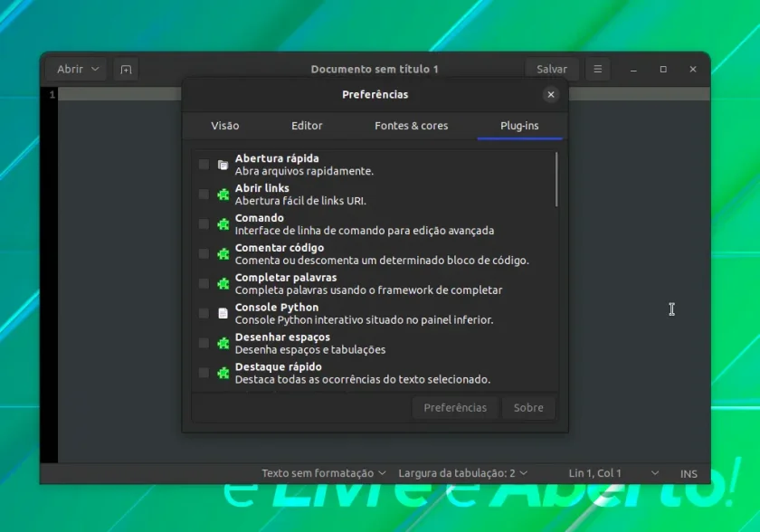Enable the Abrir links plugin checkbox
Viewport: 760px width, 532px height.
coord(204,195)
